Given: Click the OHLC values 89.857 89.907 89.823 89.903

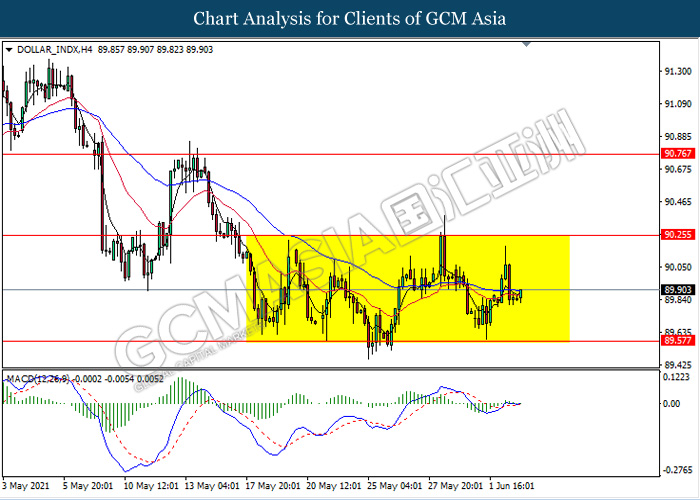Looking at the screenshot, I should pos(155,50).
